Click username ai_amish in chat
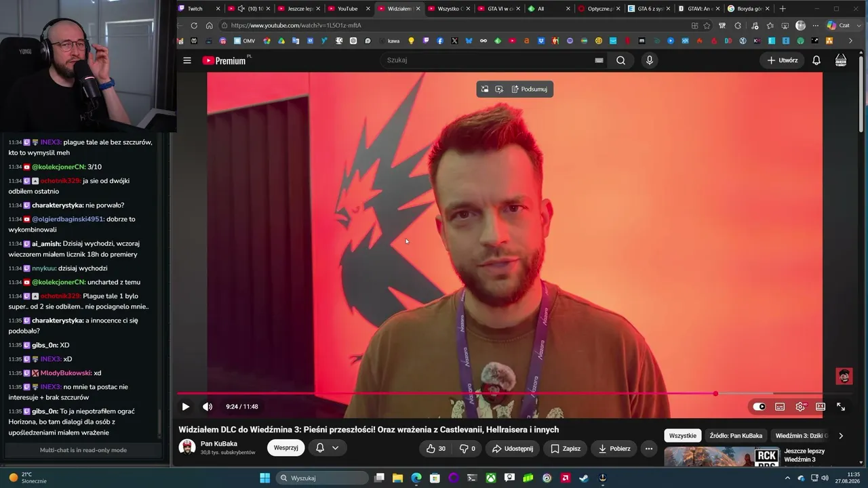The width and height of the screenshot is (868, 488). coord(47,243)
